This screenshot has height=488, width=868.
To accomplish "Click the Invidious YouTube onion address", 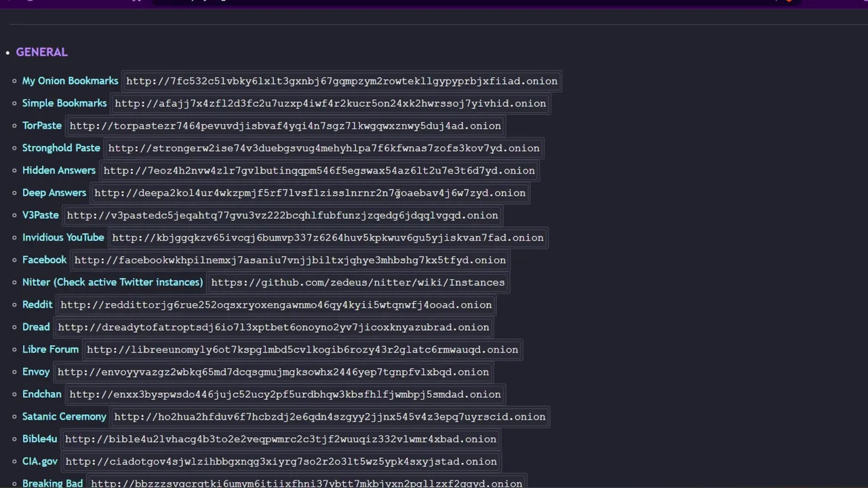I will [x=328, y=238].
